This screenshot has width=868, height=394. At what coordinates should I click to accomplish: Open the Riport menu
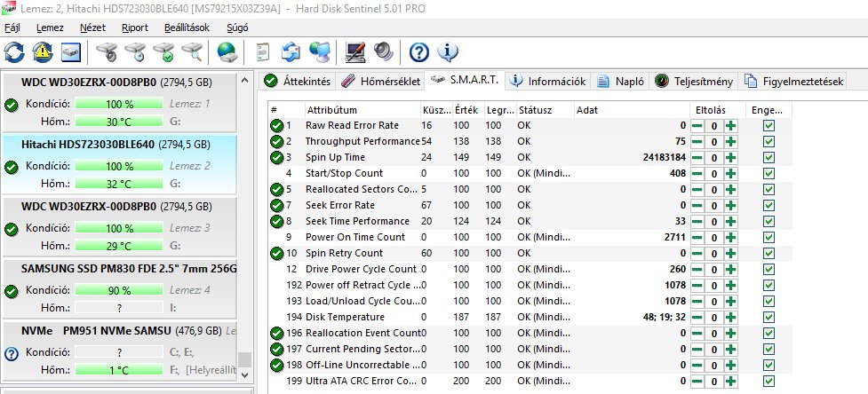click(135, 28)
